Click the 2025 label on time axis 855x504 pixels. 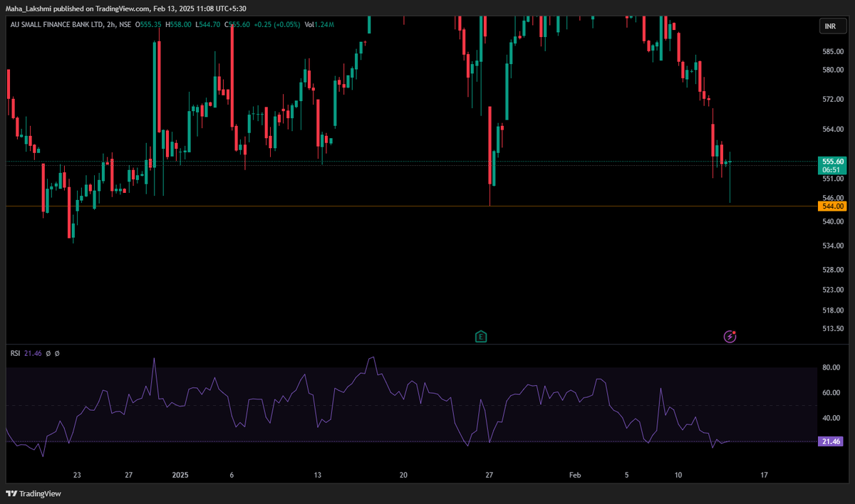180,475
